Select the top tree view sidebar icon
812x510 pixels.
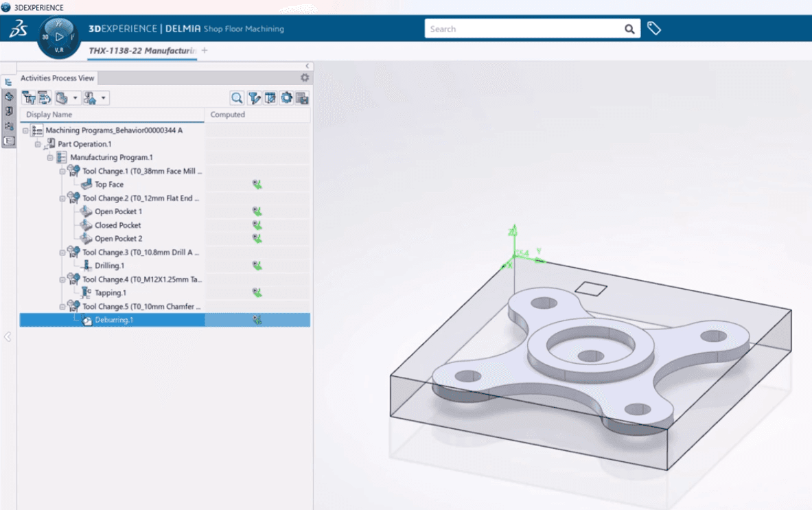pos(9,82)
